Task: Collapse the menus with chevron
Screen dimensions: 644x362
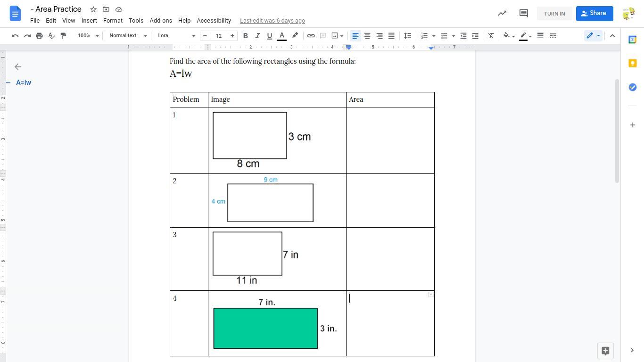Action: [612, 36]
